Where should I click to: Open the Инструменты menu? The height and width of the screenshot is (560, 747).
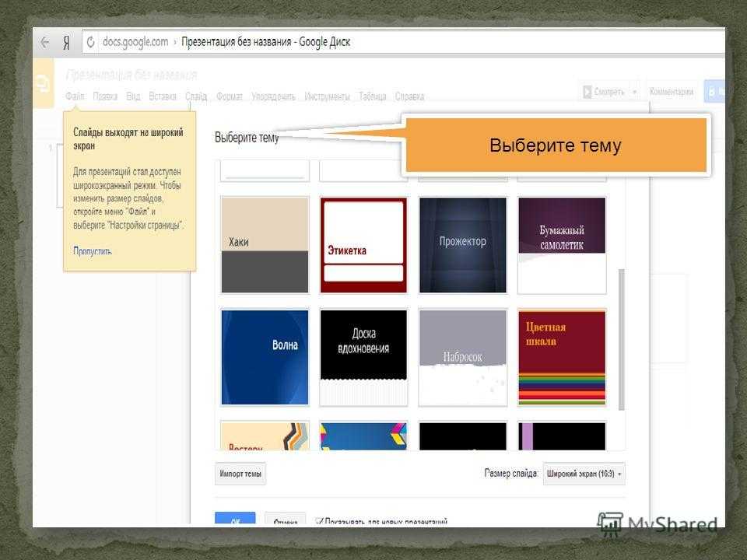tap(327, 96)
